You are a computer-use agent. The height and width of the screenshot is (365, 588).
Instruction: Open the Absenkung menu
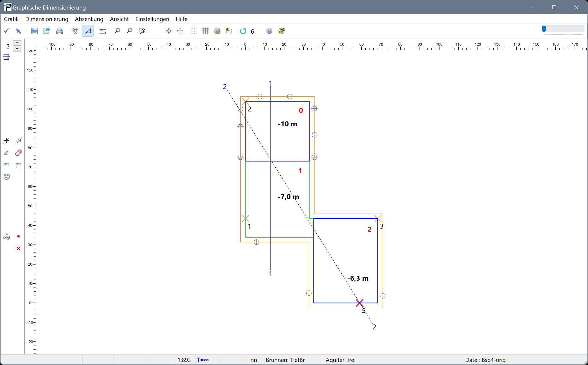[89, 19]
